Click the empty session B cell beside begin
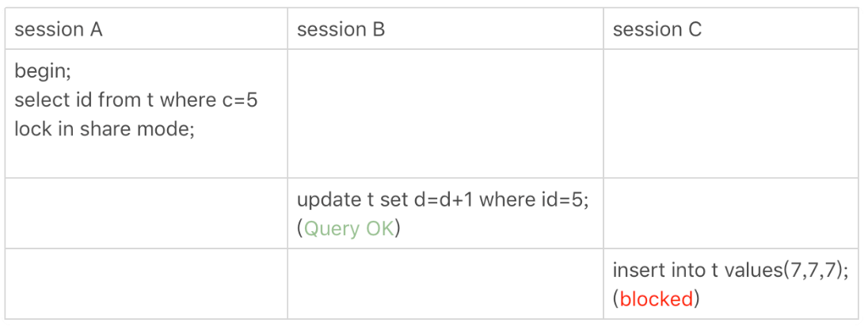This screenshot has width=868, height=334. 444,113
